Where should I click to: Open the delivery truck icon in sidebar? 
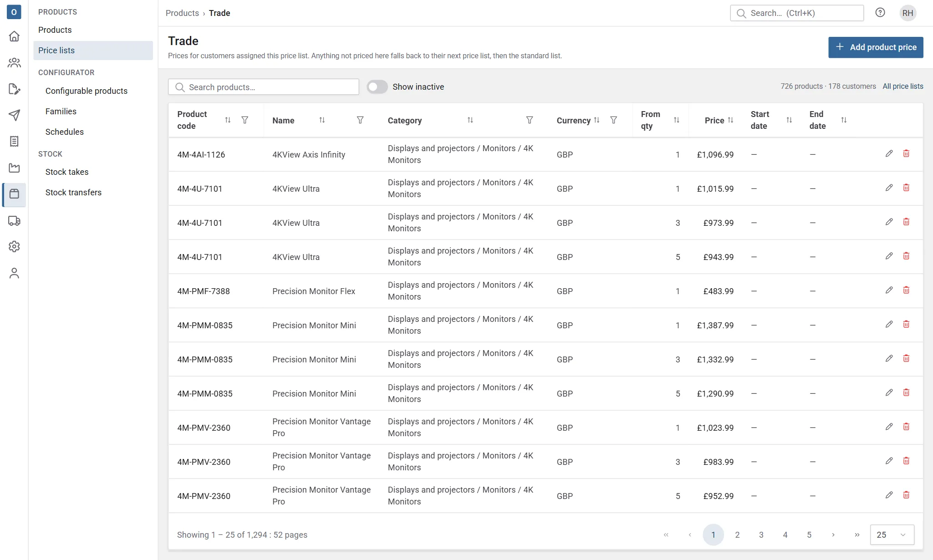(x=14, y=221)
